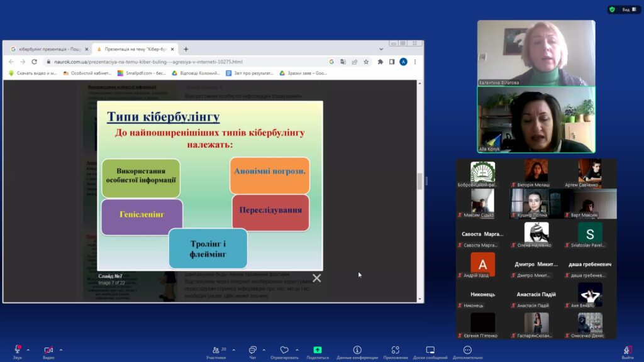Close the кібербулінг презентація tab
Viewport: 644px width, 362px height.
[x=86, y=49]
